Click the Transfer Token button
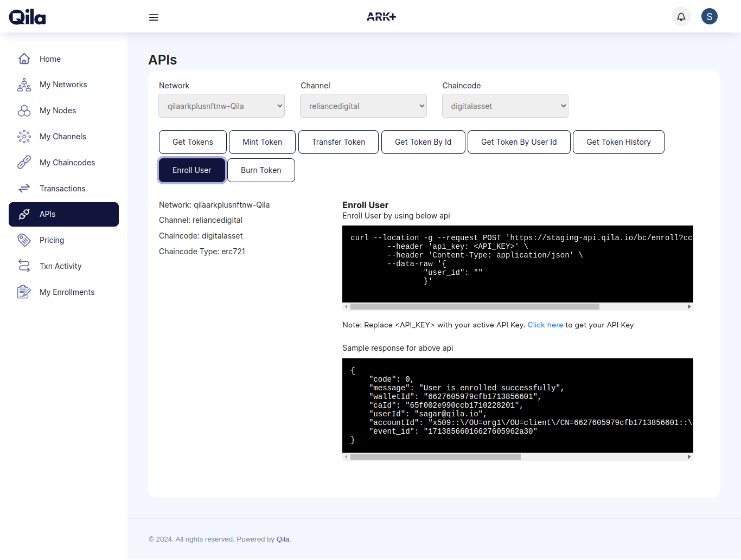This screenshot has height=560, width=741. click(338, 142)
